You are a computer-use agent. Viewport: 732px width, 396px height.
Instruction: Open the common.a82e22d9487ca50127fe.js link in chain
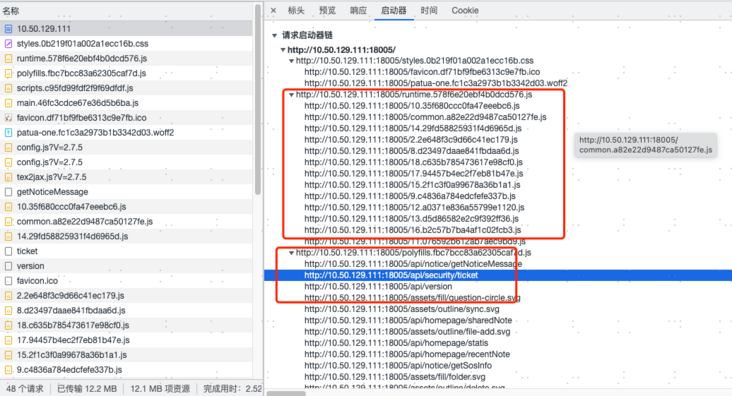click(x=425, y=117)
